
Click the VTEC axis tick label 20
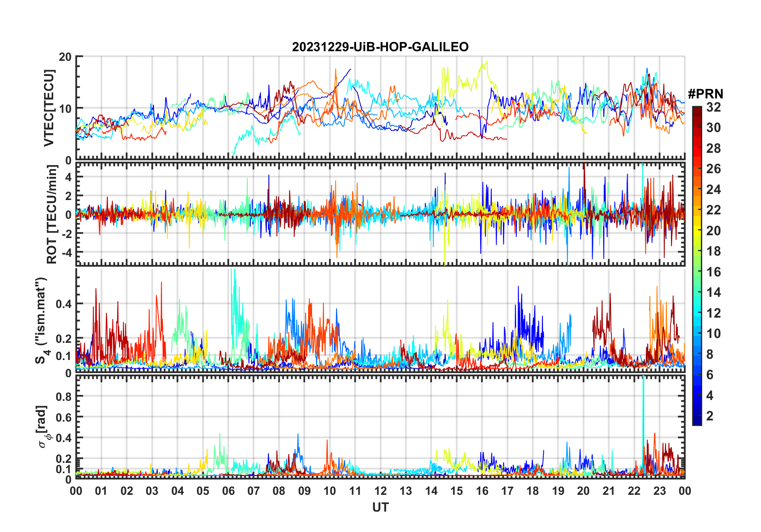point(65,57)
